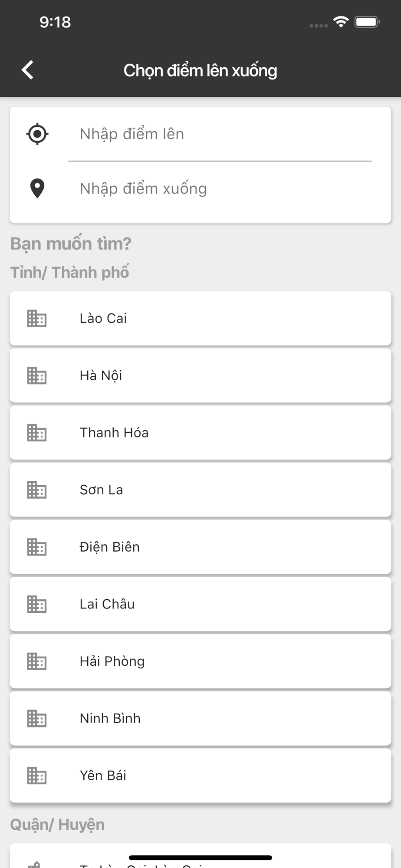Tap the Sơn La list entry
This screenshot has width=401, height=868.
coord(200,490)
